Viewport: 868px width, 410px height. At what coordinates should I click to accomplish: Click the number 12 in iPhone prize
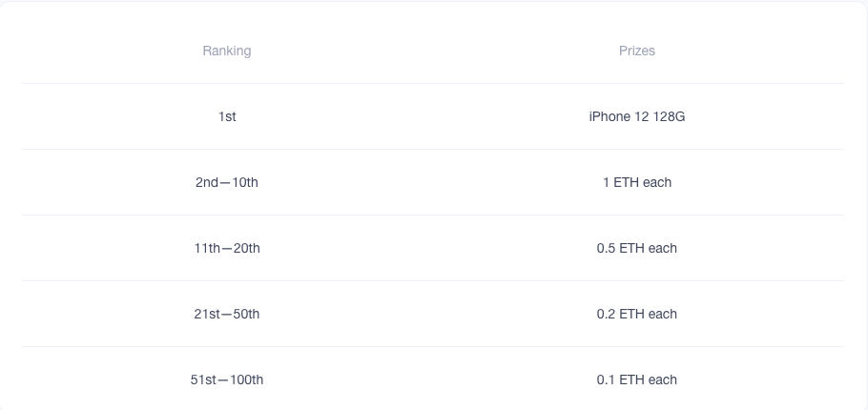click(641, 116)
